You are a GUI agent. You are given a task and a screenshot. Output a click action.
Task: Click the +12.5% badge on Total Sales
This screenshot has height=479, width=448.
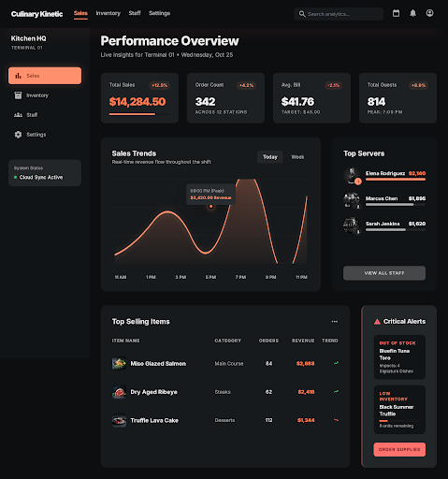coord(160,85)
